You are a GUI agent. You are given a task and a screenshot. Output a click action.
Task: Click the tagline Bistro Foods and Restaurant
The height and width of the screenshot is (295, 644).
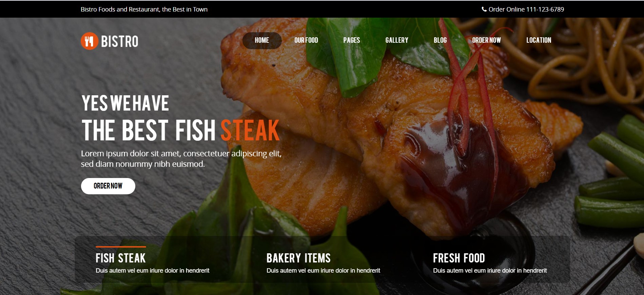click(144, 9)
